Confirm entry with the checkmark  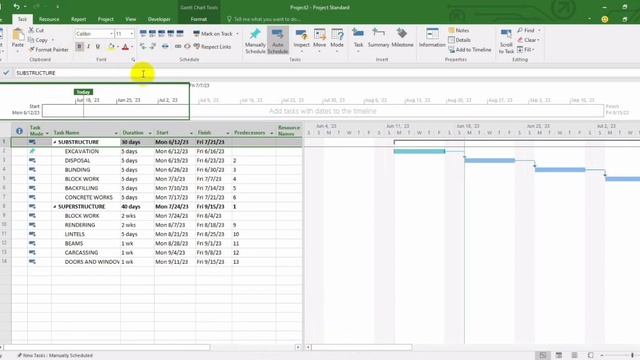[6, 73]
